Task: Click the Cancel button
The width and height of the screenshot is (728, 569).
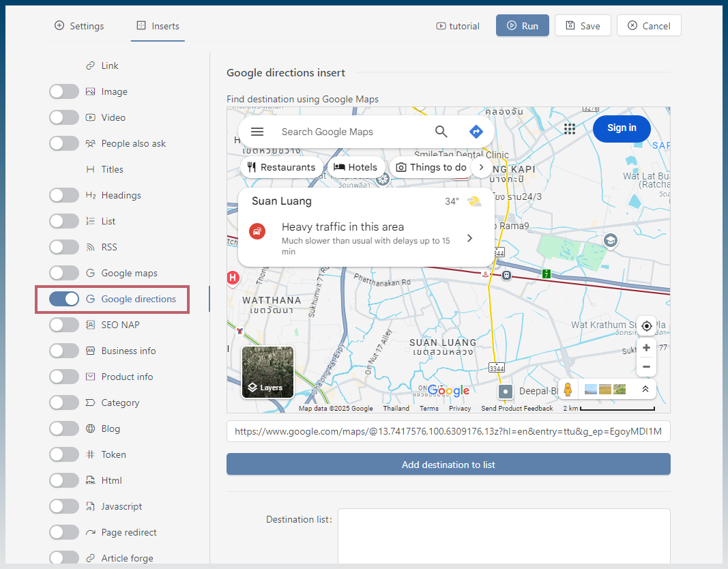Action: pyautogui.click(x=649, y=25)
